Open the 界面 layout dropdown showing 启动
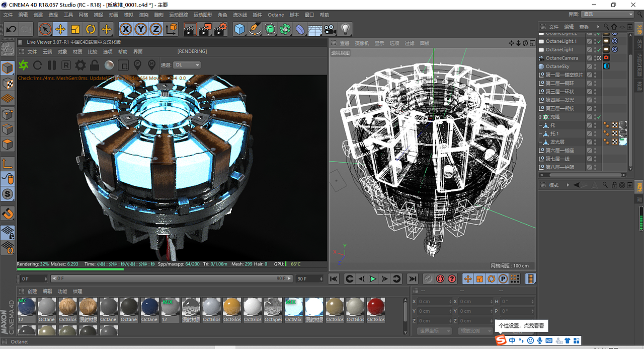 point(608,15)
